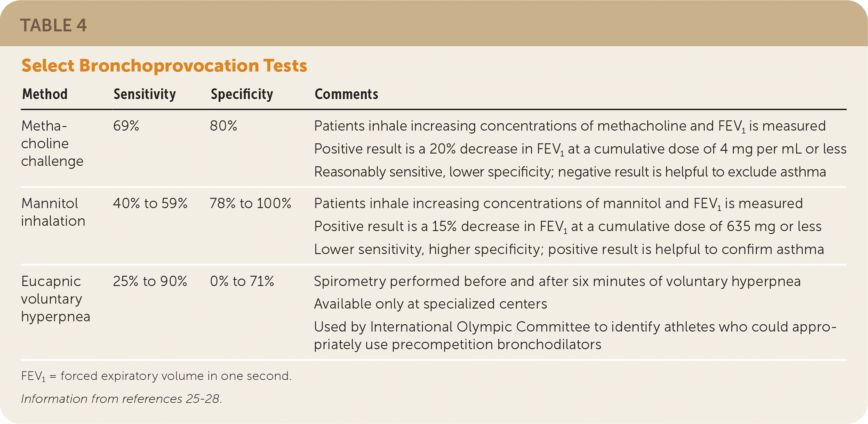Click the 78% to 100% specificity value
This screenshot has width=868, height=424.
[250, 203]
